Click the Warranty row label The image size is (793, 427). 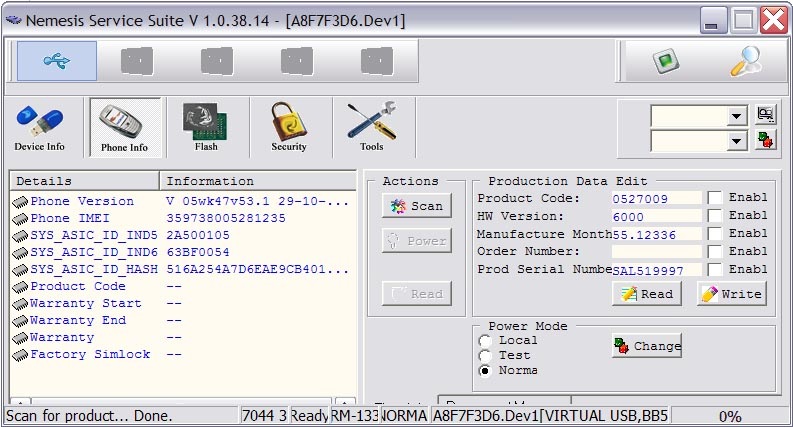click(62, 337)
